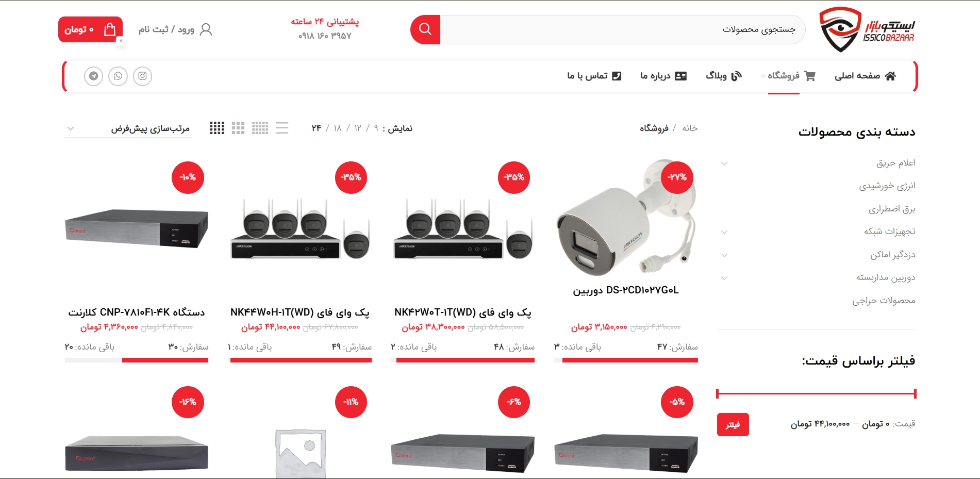Image resolution: width=980 pixels, height=479 pixels.
Task: Open the Instagram social icon
Action: pyautogui.click(x=143, y=76)
